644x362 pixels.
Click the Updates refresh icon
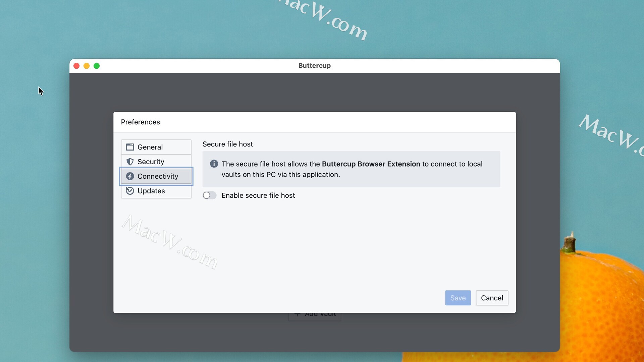[x=130, y=191]
